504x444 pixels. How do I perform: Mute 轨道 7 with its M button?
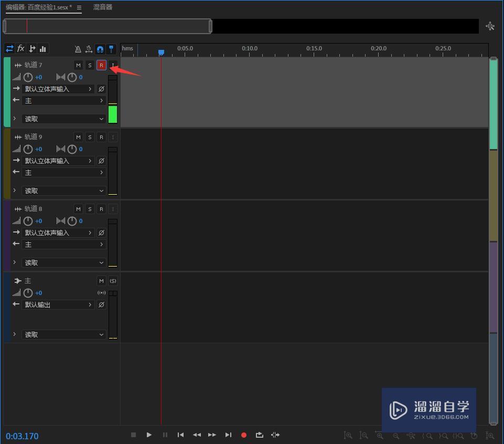tap(78, 65)
